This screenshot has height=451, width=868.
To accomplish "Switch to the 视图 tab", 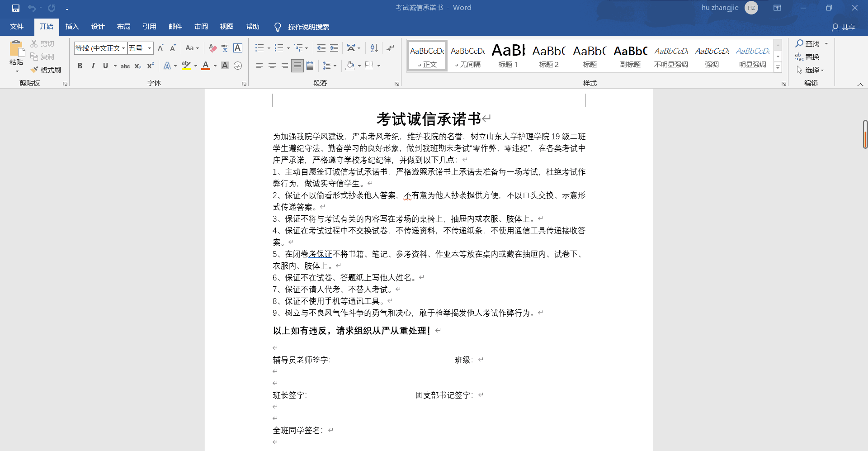I will click(227, 27).
